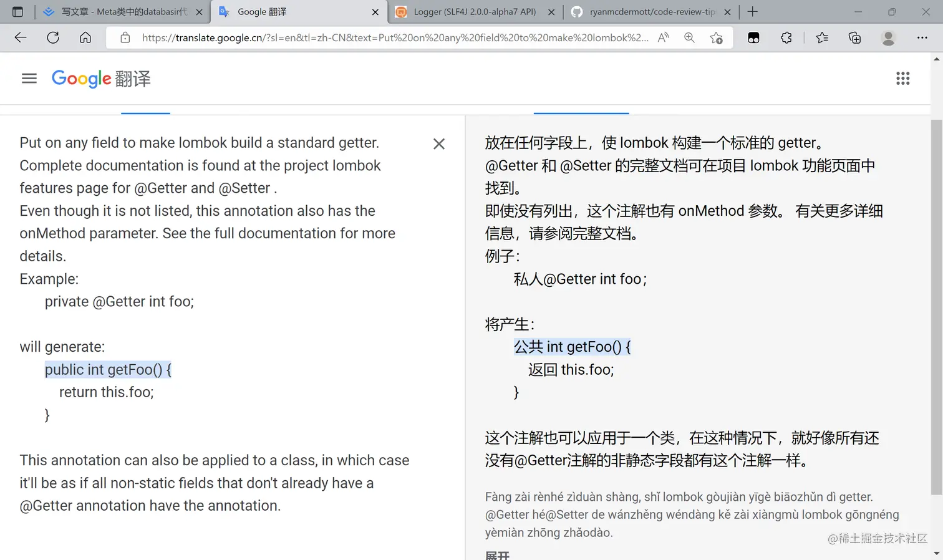This screenshot has height=560, width=943.
Task: Activate read aloud icon in address bar
Action: point(663,37)
